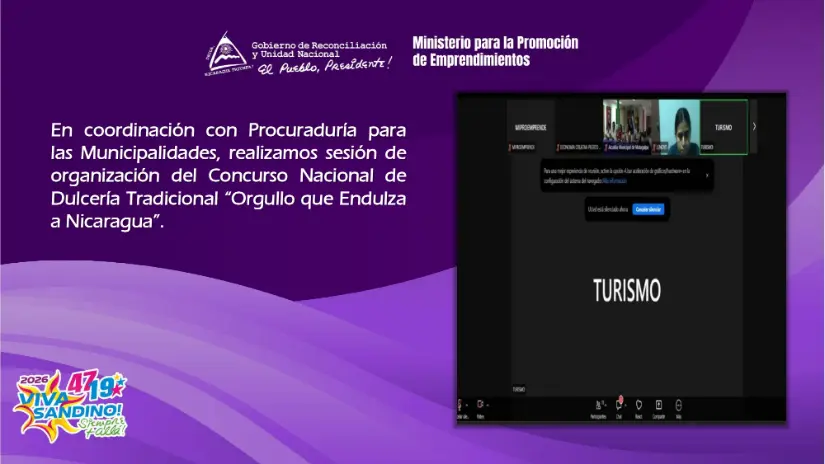Toggle the microphone mute icon
825x464 pixels.
pyautogui.click(x=460, y=405)
